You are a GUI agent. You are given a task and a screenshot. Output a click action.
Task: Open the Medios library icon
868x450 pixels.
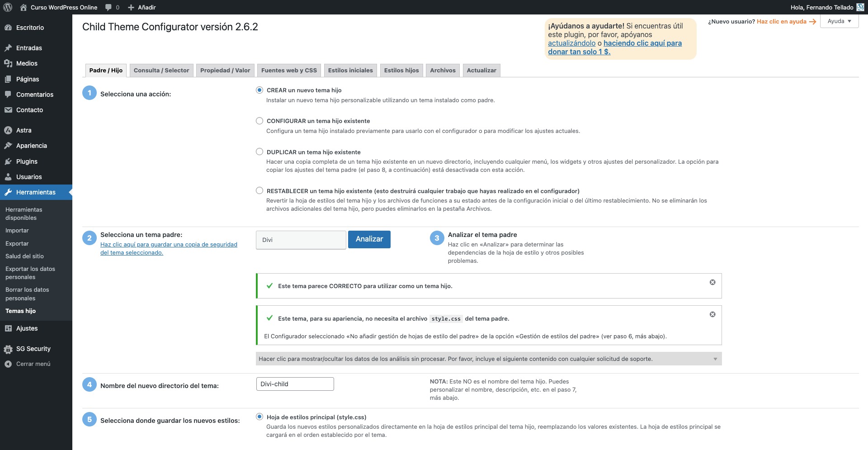click(x=8, y=63)
